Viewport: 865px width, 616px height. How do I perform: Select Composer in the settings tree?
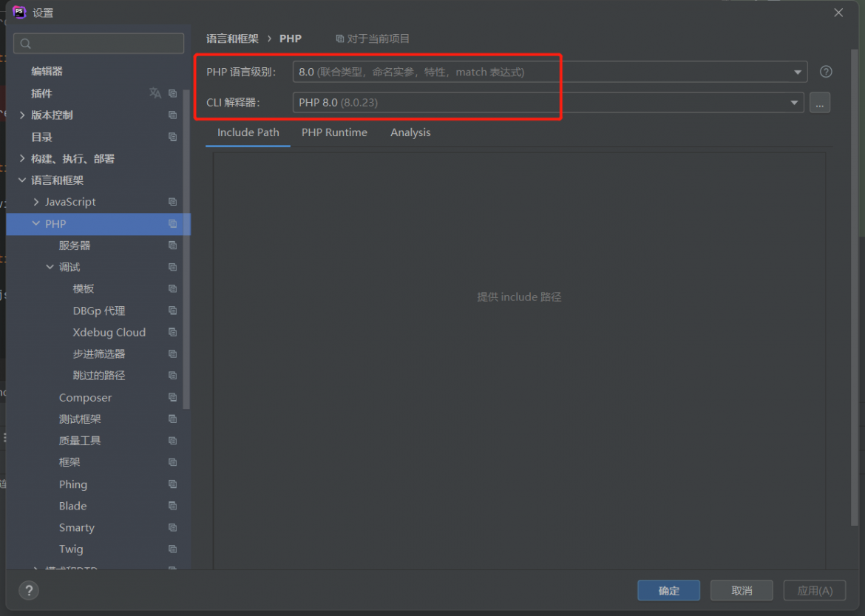(85, 397)
